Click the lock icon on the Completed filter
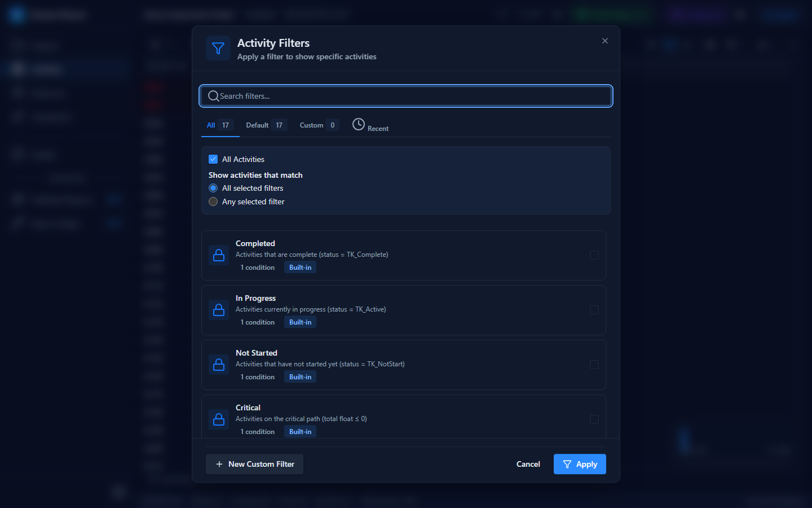This screenshot has width=812, height=508. 219,256
